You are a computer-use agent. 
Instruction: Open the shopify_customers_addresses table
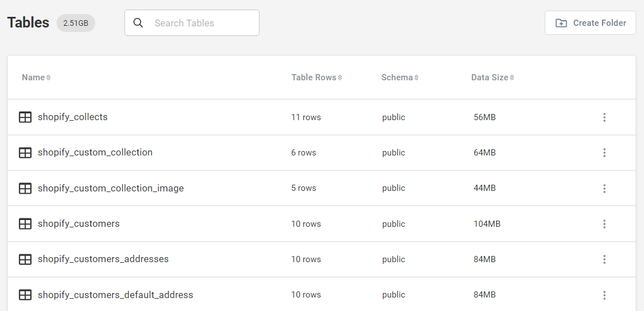pos(103,259)
